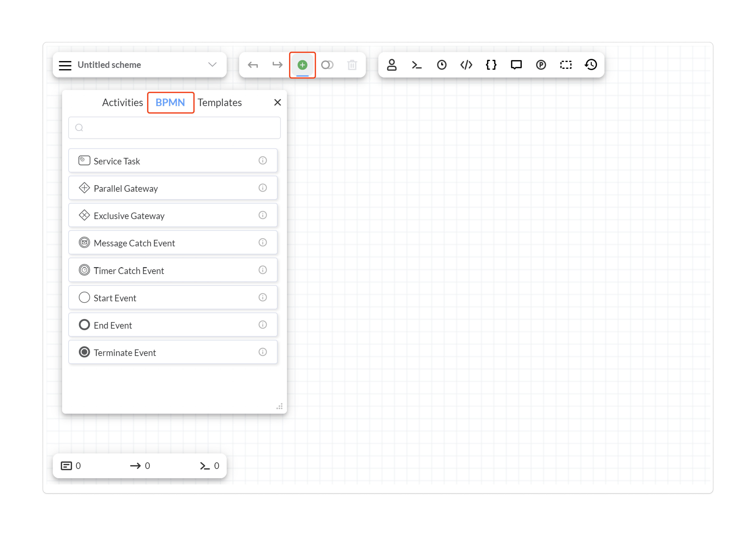756x537 pixels.
Task: Open the comment localization icon
Action: tap(516, 65)
